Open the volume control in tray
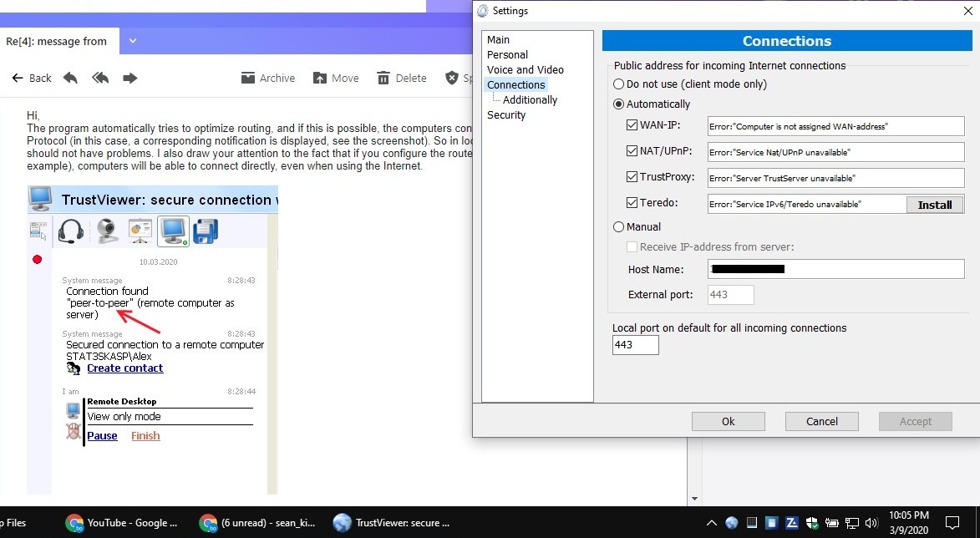 coord(872,523)
